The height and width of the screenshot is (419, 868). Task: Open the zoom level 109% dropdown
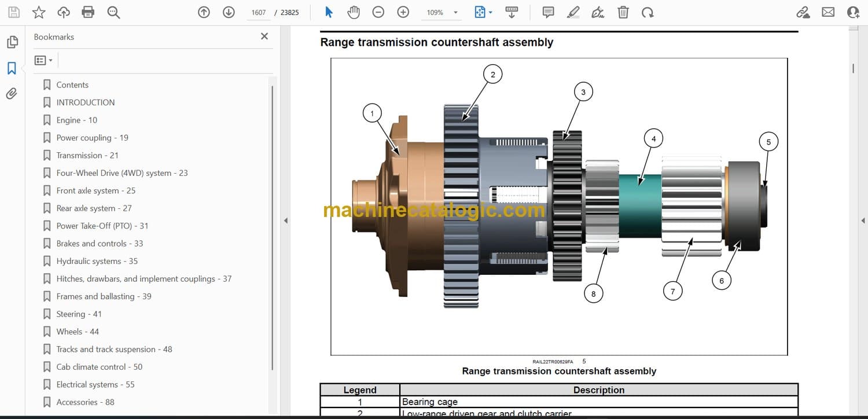click(x=455, y=12)
